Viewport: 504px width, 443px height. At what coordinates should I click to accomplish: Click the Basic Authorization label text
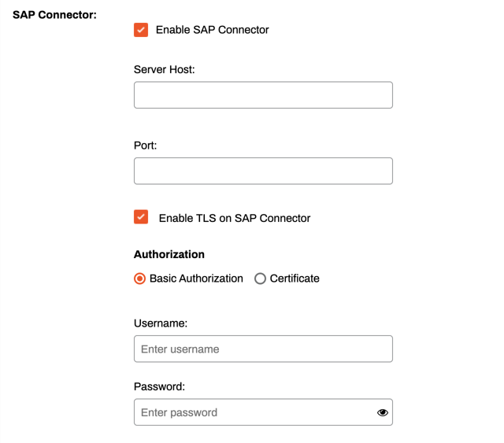pyautogui.click(x=196, y=279)
